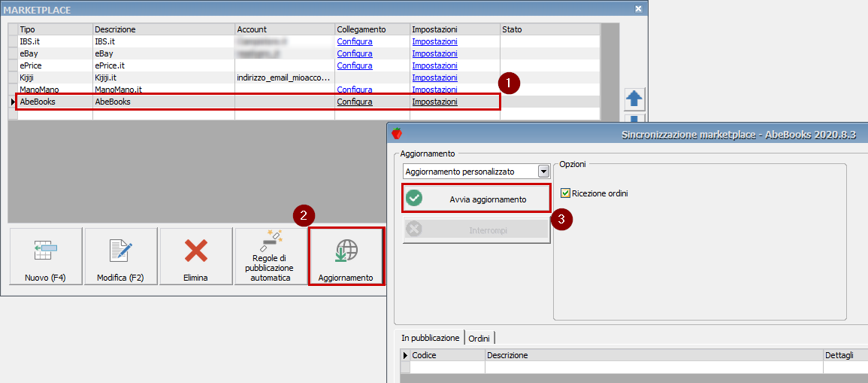Click the green checkmark icon on Avvia aggiornamento
Image resolution: width=868 pixels, height=383 pixels.
414,199
